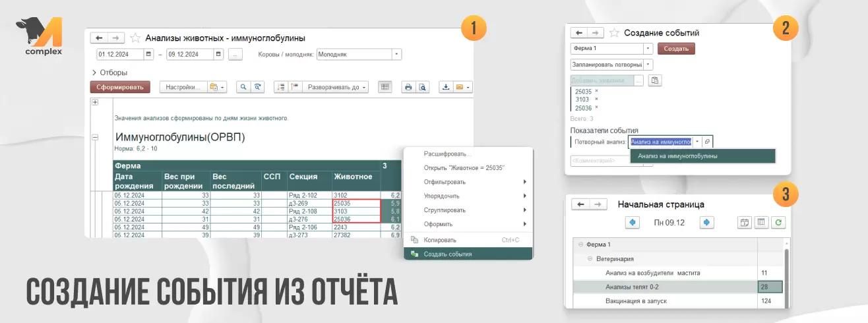Go back in the Создание событий window

point(578,33)
